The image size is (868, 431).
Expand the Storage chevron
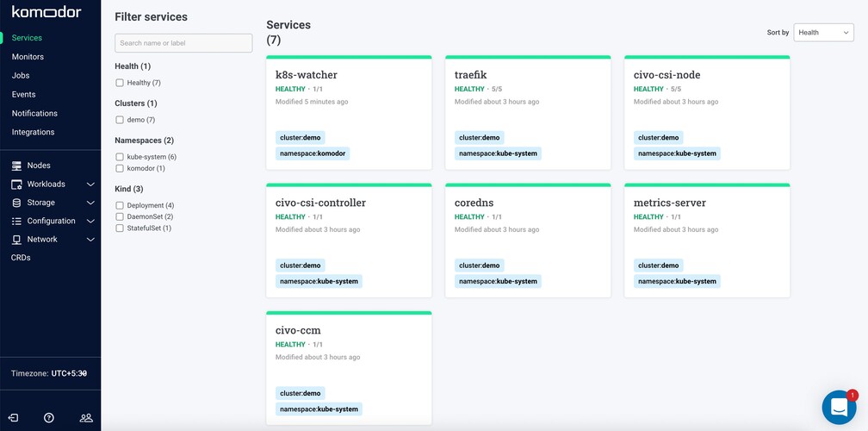pos(90,203)
